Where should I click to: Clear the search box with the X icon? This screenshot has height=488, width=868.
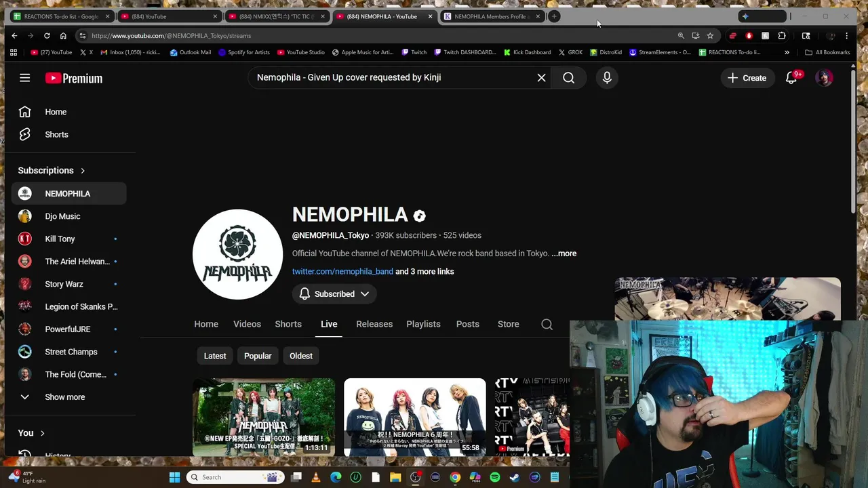(x=541, y=77)
